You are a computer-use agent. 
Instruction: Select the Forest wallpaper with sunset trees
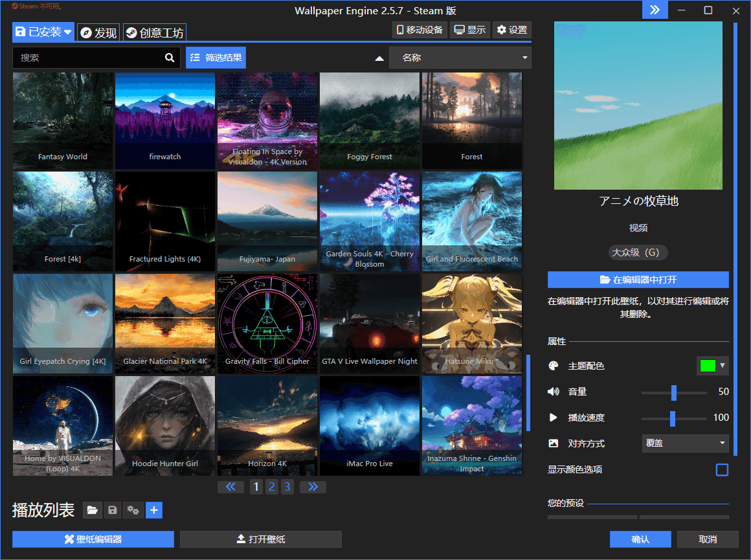click(x=472, y=120)
